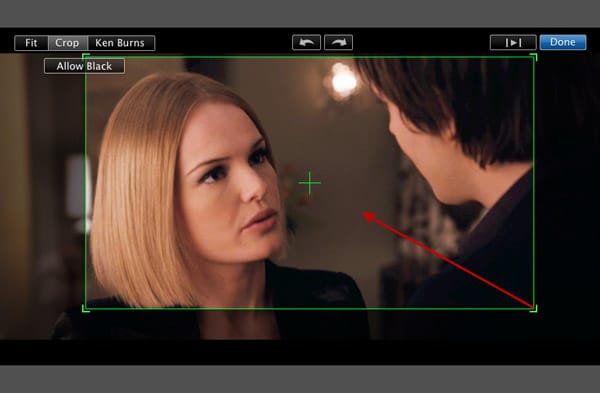Click the green center crosshair marker
Viewport: 600px width, 393px height.
click(309, 183)
